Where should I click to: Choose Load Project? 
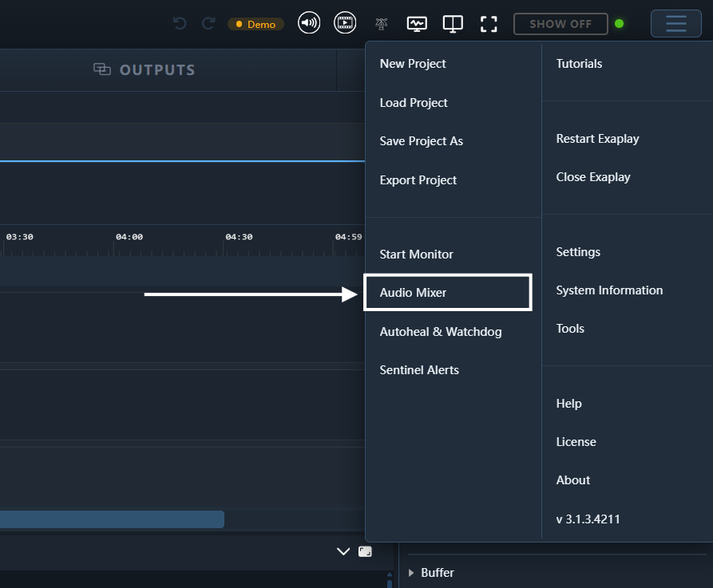[x=414, y=103]
